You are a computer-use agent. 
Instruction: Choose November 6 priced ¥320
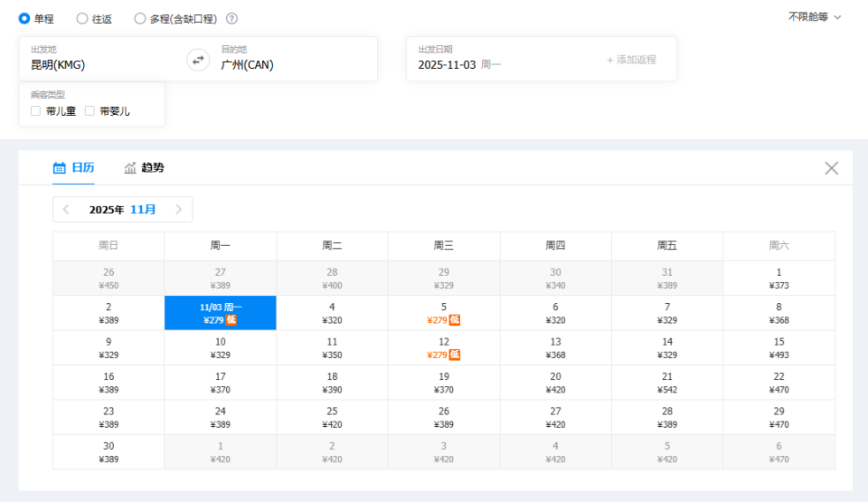(556, 313)
